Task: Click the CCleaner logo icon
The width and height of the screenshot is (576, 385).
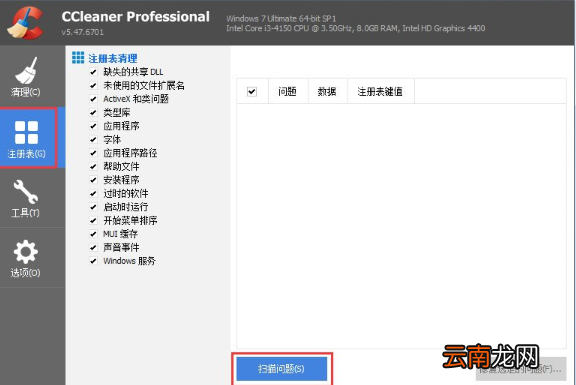Action: (x=26, y=22)
